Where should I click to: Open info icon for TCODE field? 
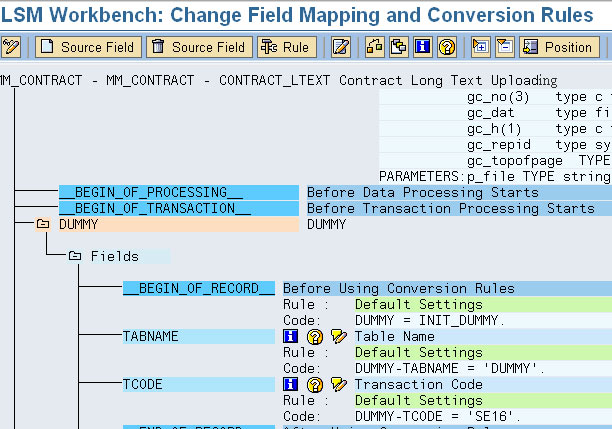click(x=291, y=384)
